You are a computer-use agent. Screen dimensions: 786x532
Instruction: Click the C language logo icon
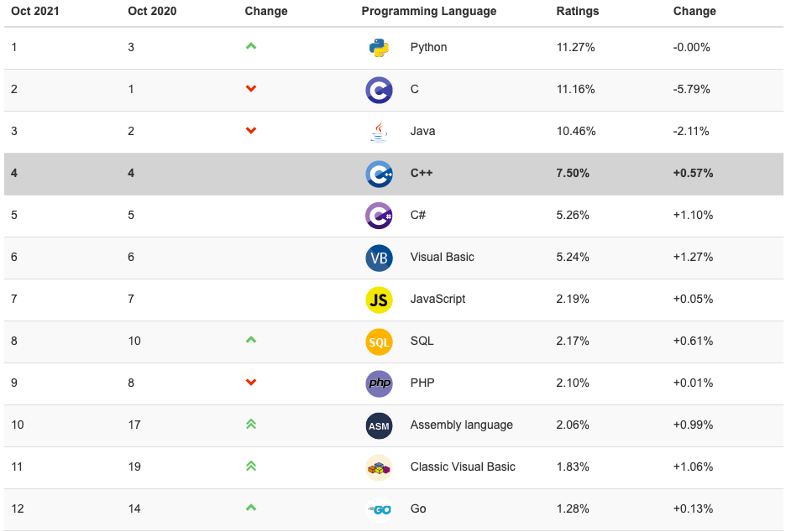point(379,90)
